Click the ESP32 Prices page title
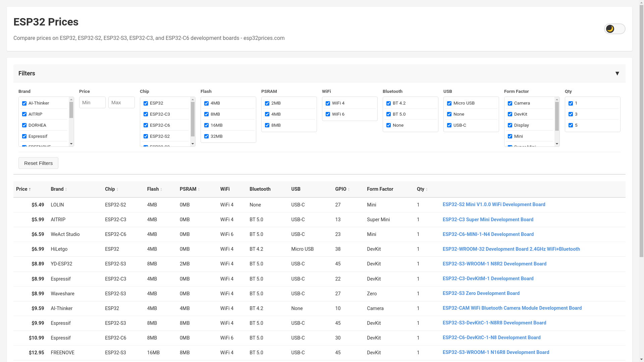Image resolution: width=644 pixels, height=362 pixels. (46, 22)
